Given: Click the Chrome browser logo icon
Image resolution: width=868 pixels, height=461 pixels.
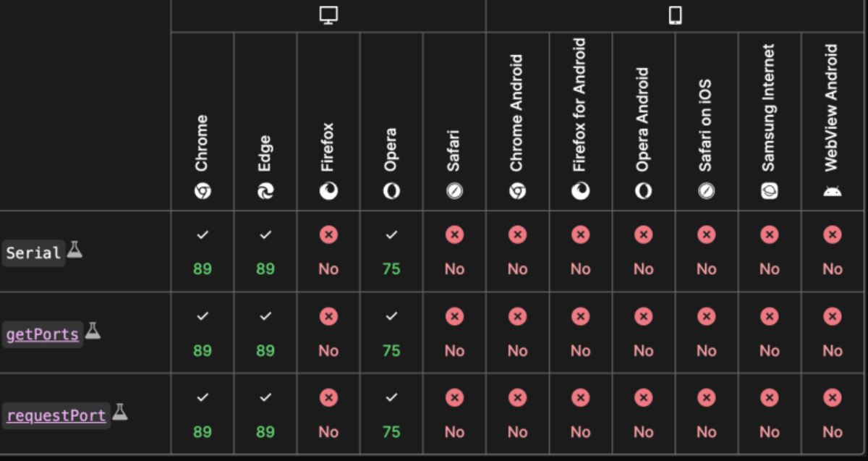Looking at the screenshot, I should coord(203,191).
